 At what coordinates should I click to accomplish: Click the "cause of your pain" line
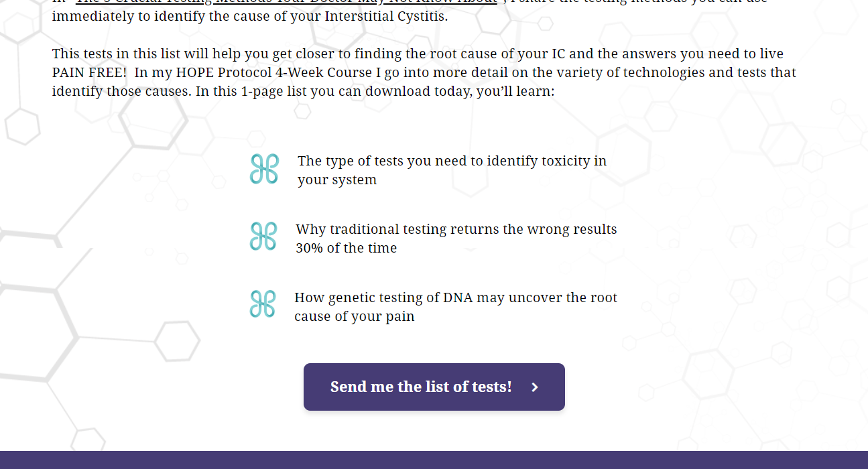[x=354, y=316]
